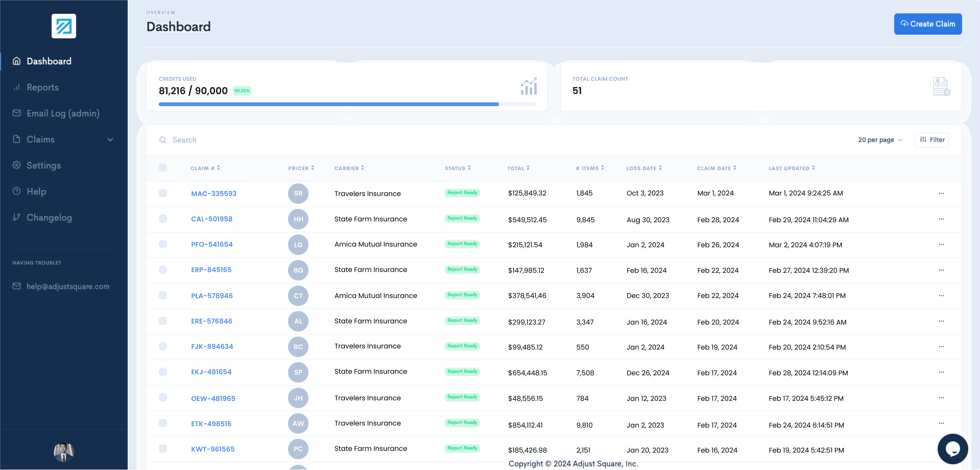Open claim ERP-845165
The height and width of the screenshot is (470, 980).
coord(212,270)
